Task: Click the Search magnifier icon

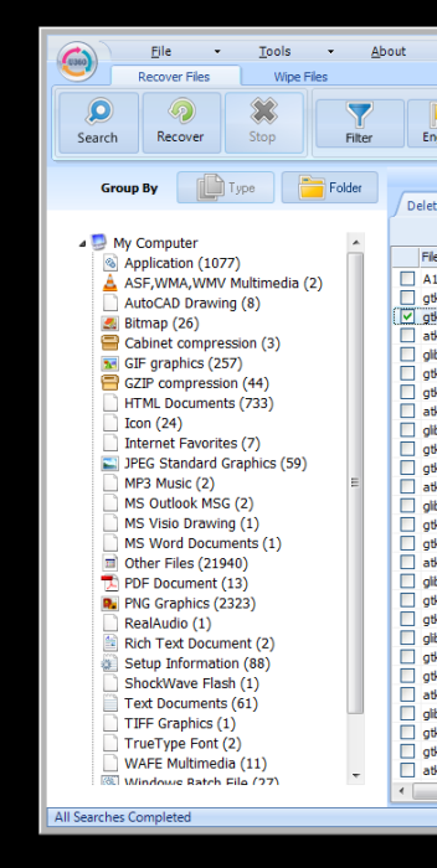Action: (99, 111)
